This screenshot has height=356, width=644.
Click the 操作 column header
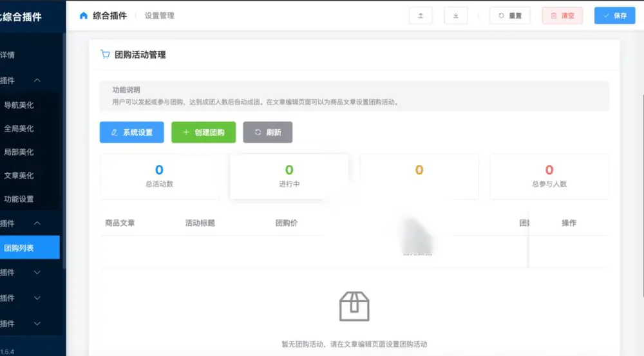click(x=569, y=223)
